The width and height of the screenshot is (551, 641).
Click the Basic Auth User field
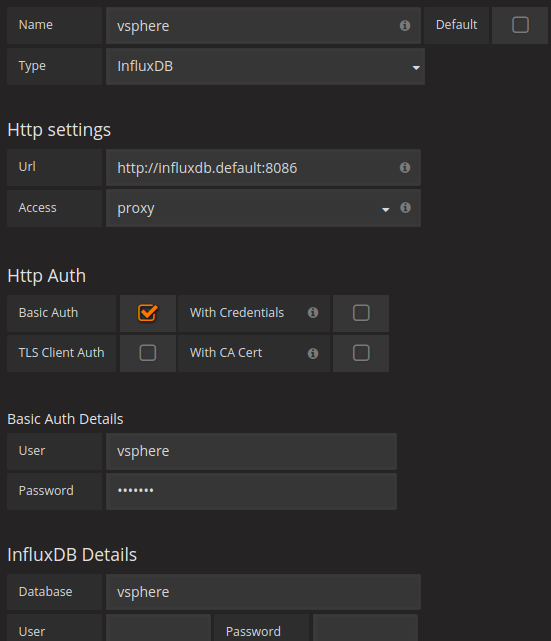pos(251,451)
